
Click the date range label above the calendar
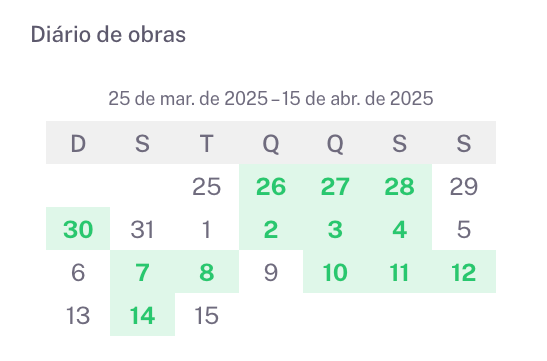[x=271, y=98]
